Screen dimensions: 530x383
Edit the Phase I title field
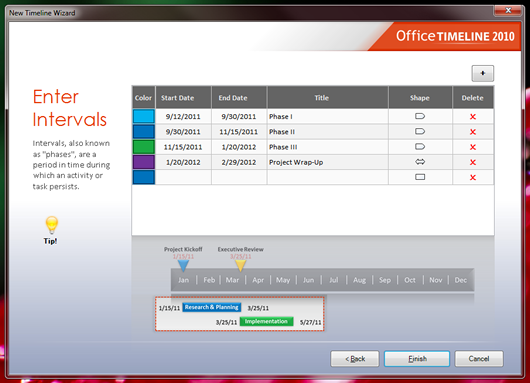(328, 117)
